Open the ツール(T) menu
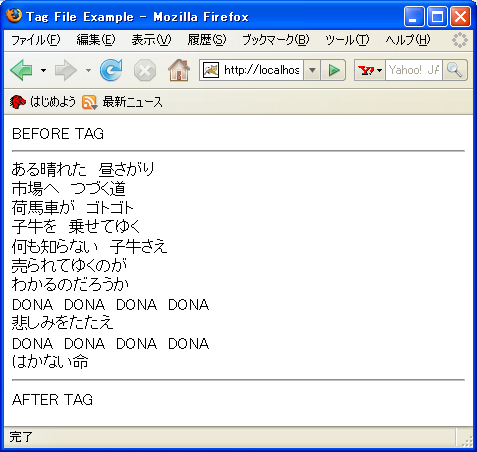 [x=347, y=40]
